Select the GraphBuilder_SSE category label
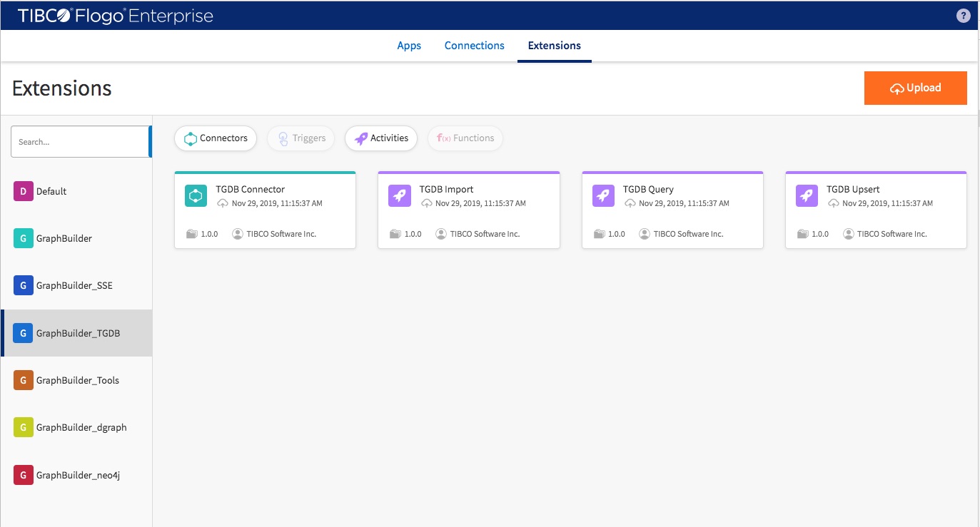This screenshot has width=980, height=527. pyautogui.click(x=74, y=285)
